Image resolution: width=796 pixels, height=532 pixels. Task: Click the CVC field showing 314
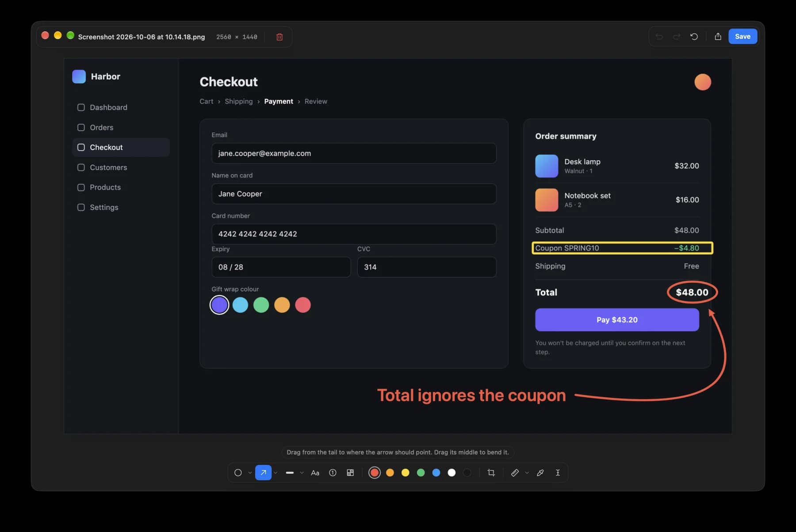click(427, 267)
